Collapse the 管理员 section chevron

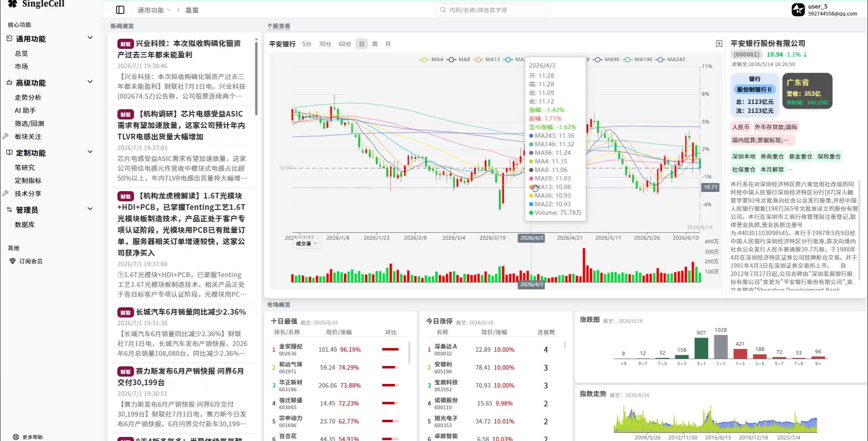90,209
